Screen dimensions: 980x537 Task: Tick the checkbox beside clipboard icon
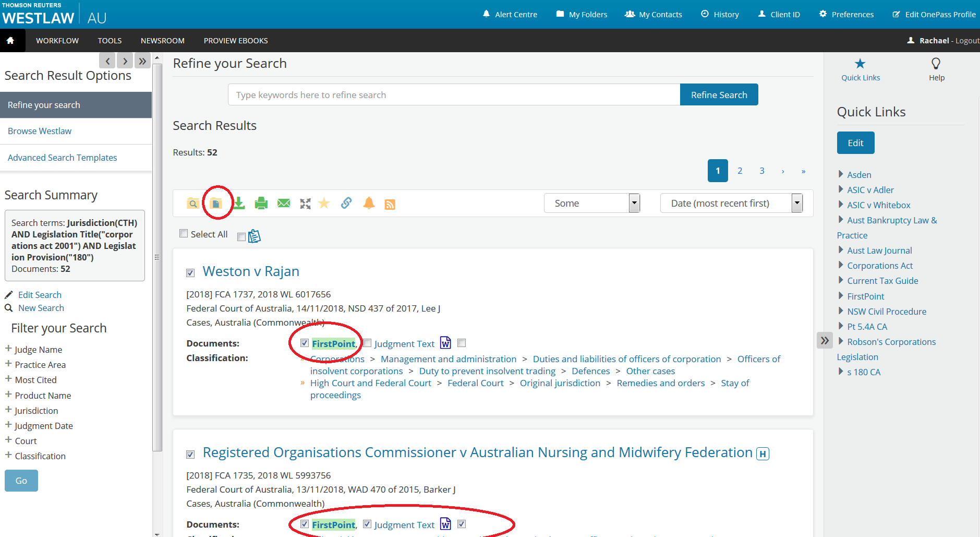[241, 237]
